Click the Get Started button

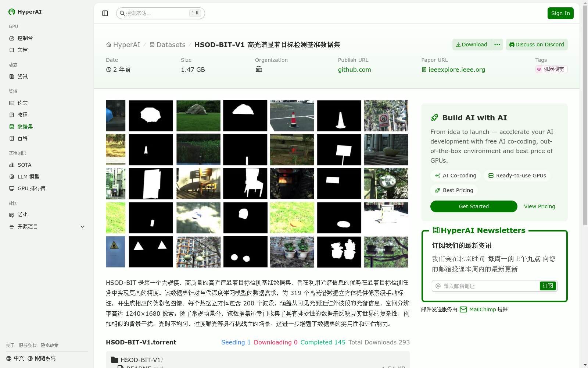coord(474,206)
